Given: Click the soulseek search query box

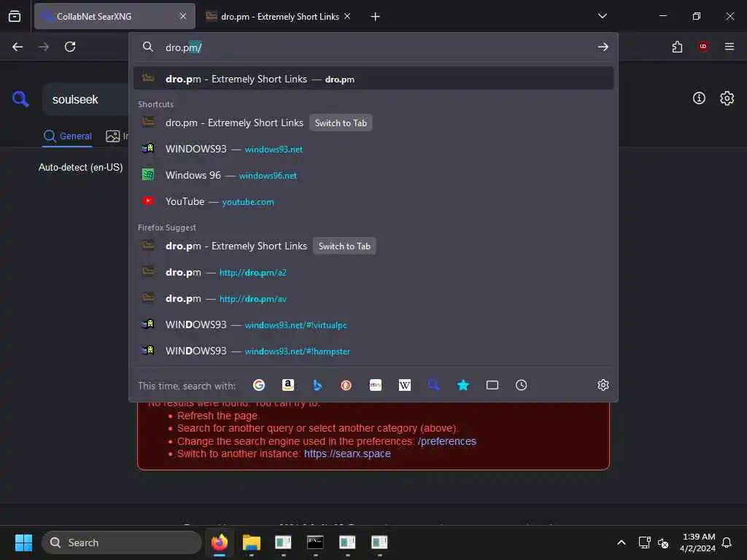Looking at the screenshot, I should click(87, 99).
